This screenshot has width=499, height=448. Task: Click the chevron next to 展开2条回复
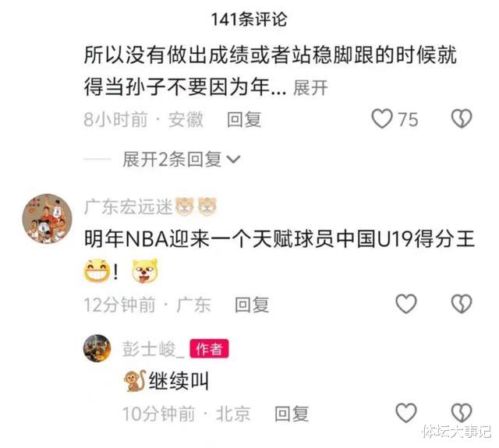[x=234, y=159]
